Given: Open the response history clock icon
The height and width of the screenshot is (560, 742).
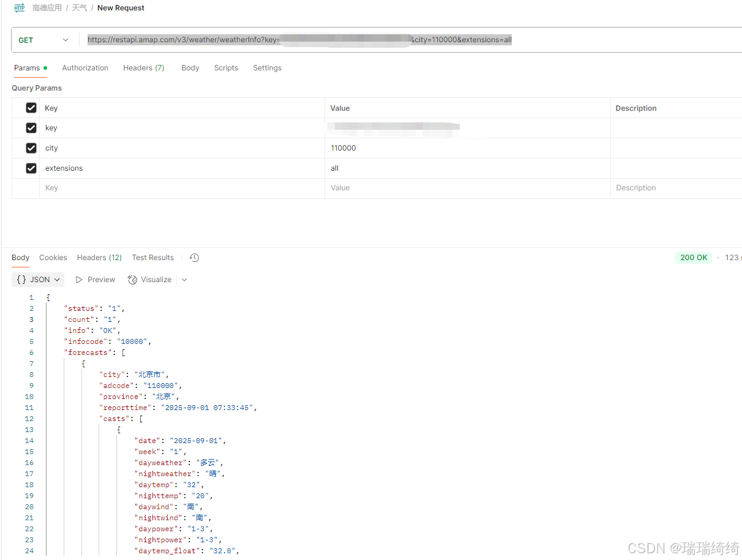Looking at the screenshot, I should 194,258.
